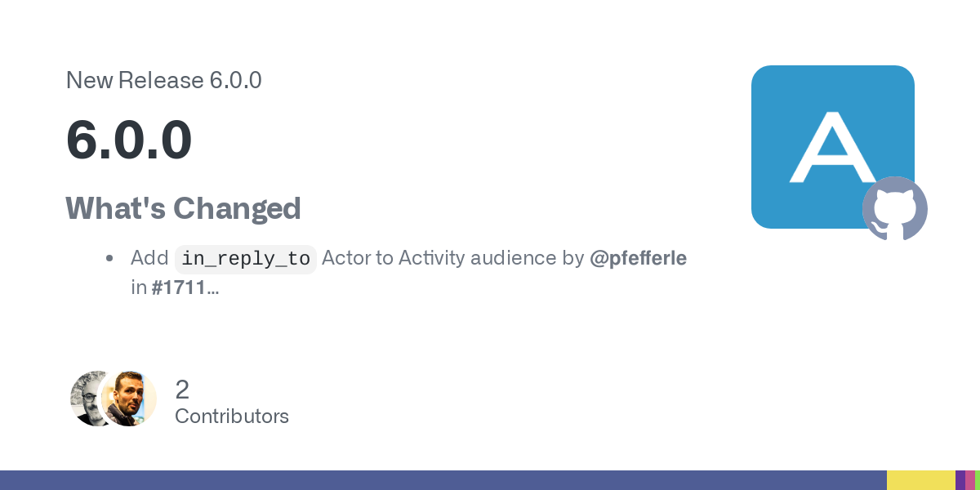The image size is (980, 490).
Task: Open the @pfefferle user mention
Action: click(x=638, y=258)
